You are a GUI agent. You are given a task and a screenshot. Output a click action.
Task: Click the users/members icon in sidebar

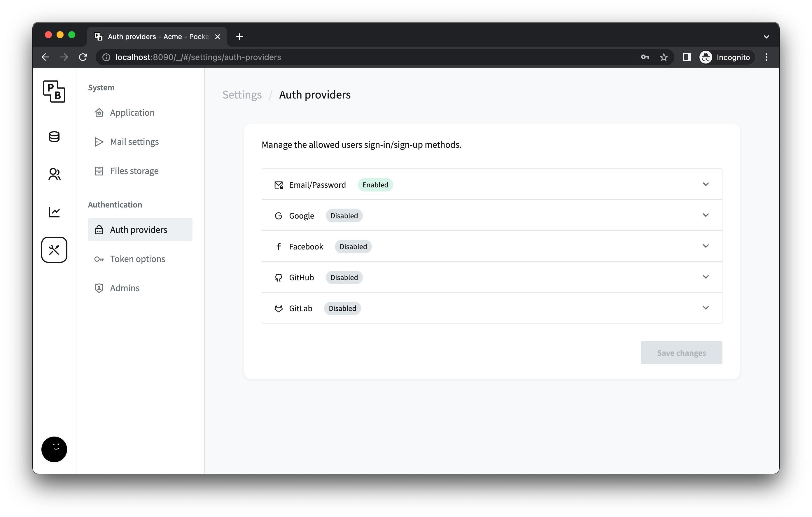[54, 174]
